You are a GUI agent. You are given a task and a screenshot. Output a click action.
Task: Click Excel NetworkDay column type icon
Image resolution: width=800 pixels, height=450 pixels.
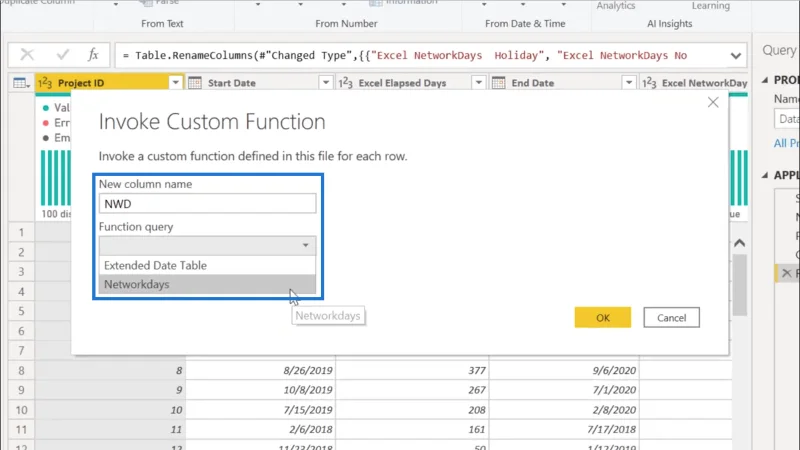[x=649, y=83]
